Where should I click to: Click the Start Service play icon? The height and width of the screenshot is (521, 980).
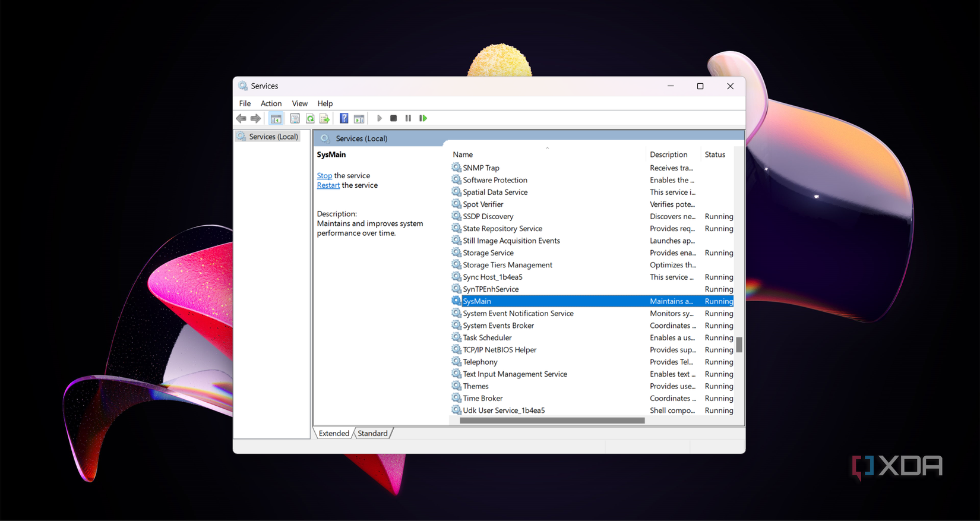tap(380, 118)
